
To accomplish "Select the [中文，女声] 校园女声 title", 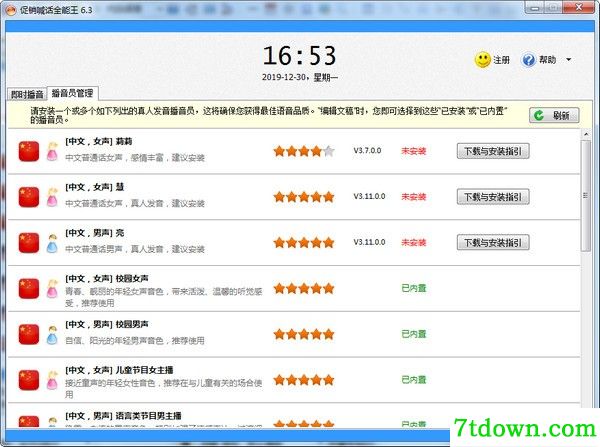I will coord(107,279).
